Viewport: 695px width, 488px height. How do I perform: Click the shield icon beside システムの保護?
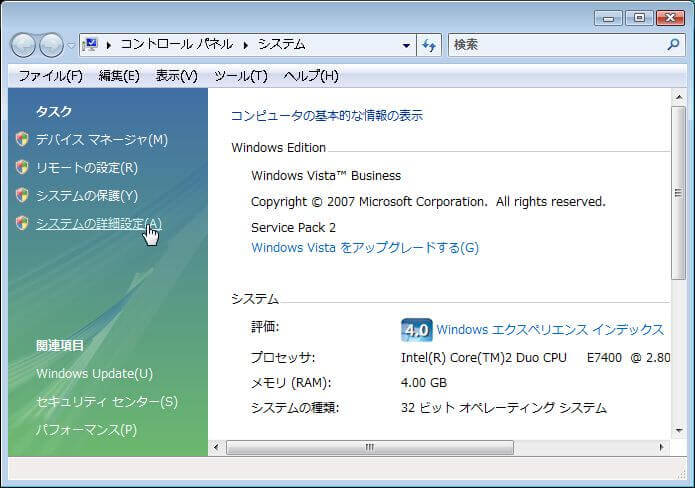tap(22, 195)
